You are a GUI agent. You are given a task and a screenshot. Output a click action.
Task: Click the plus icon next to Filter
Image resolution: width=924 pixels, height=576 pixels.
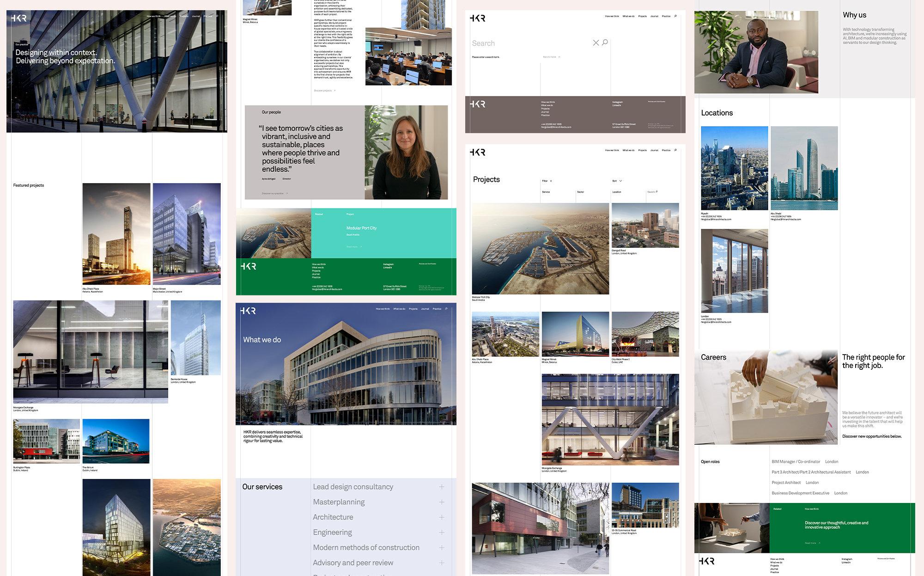pyautogui.click(x=551, y=181)
